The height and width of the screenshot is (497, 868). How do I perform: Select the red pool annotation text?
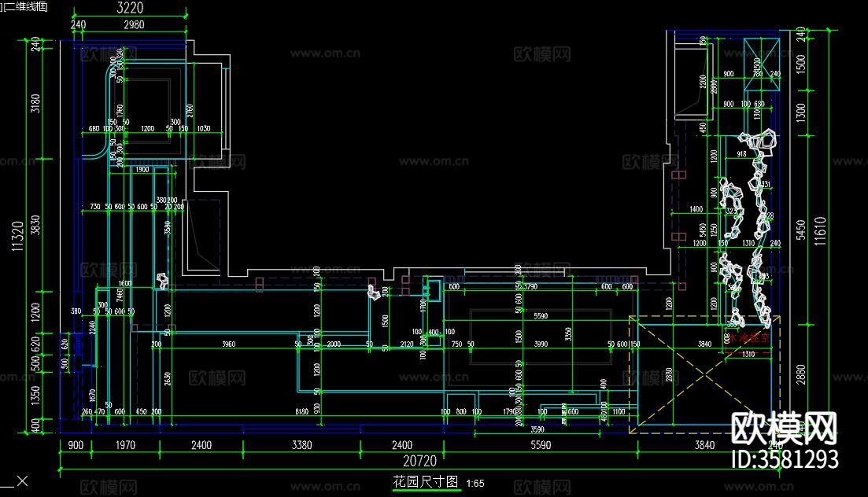(x=749, y=337)
